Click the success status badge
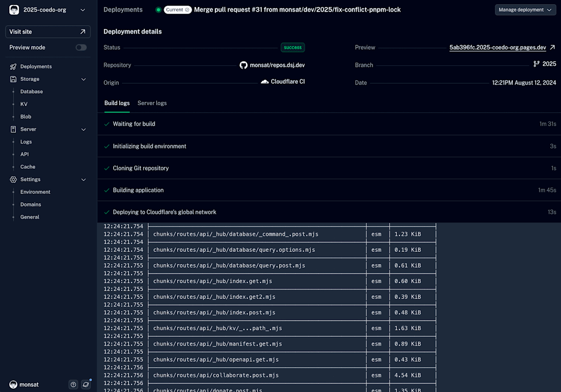561x392 pixels. (x=293, y=48)
